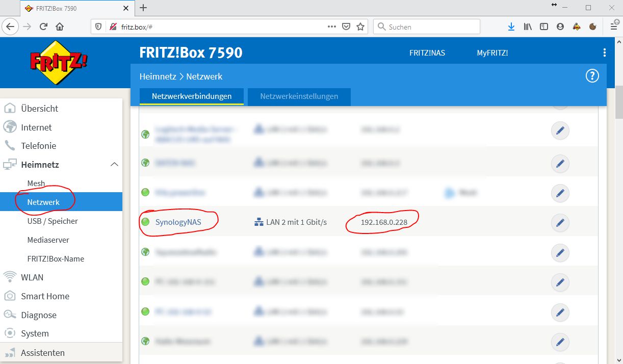Open the FRITZ!Box three-dot menu in header
This screenshot has width=623, height=364.
(604, 53)
